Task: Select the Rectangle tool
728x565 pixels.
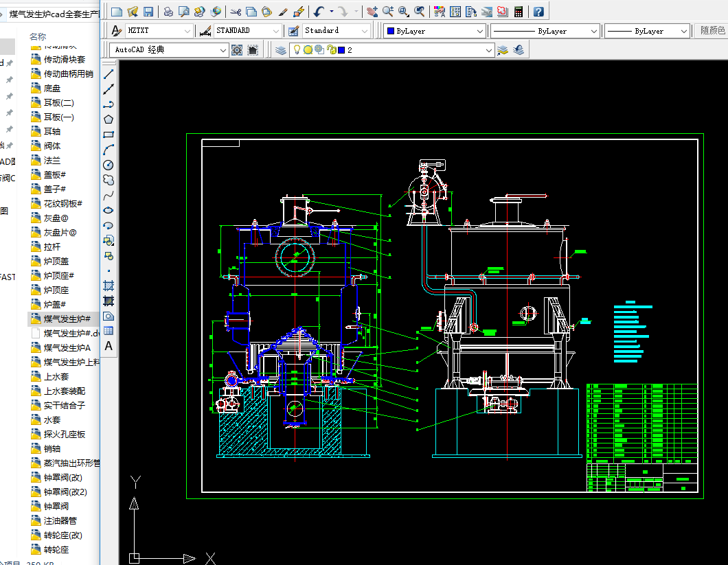Action: coord(109,135)
